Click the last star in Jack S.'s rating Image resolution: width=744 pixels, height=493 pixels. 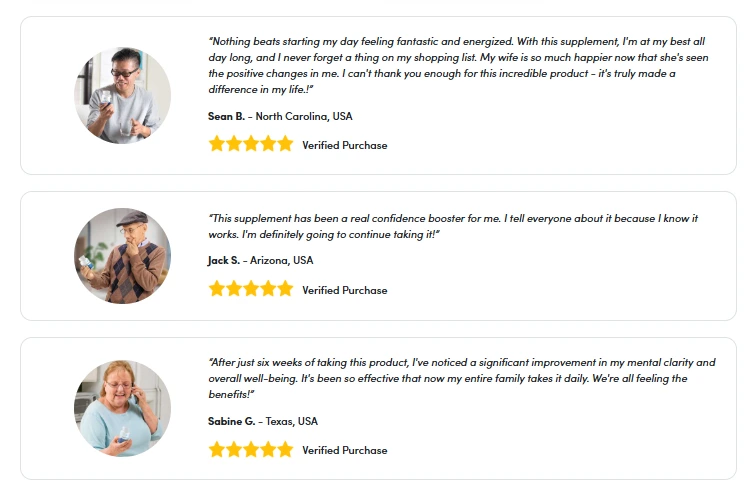pos(285,289)
